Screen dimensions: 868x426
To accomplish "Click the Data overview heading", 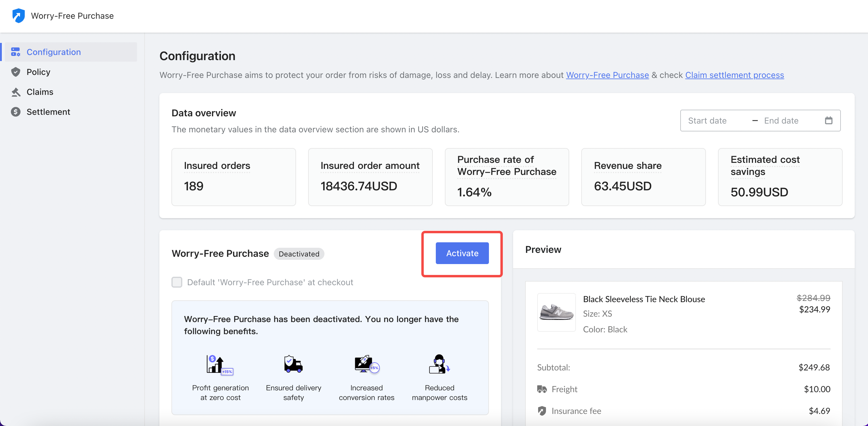I will pos(203,113).
